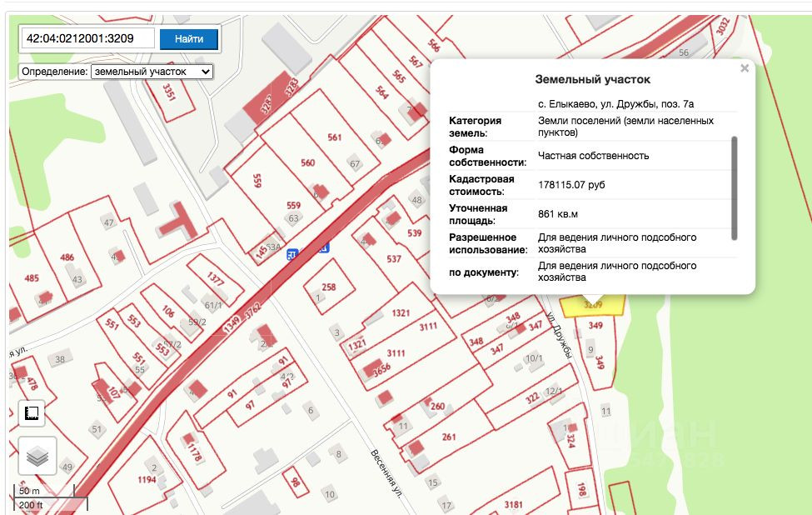Click the popup's vertical scrollbar
This screenshot has height=515, width=812.
pyautogui.click(x=734, y=188)
